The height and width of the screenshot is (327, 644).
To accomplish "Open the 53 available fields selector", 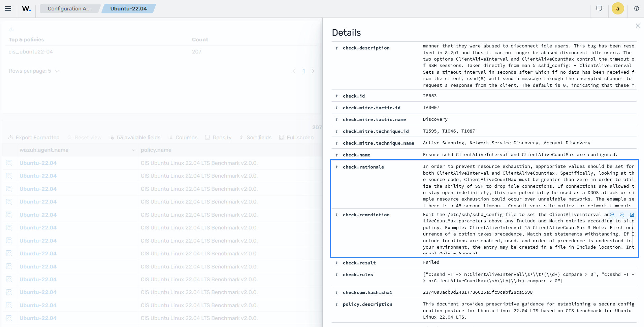I will 135,138.
